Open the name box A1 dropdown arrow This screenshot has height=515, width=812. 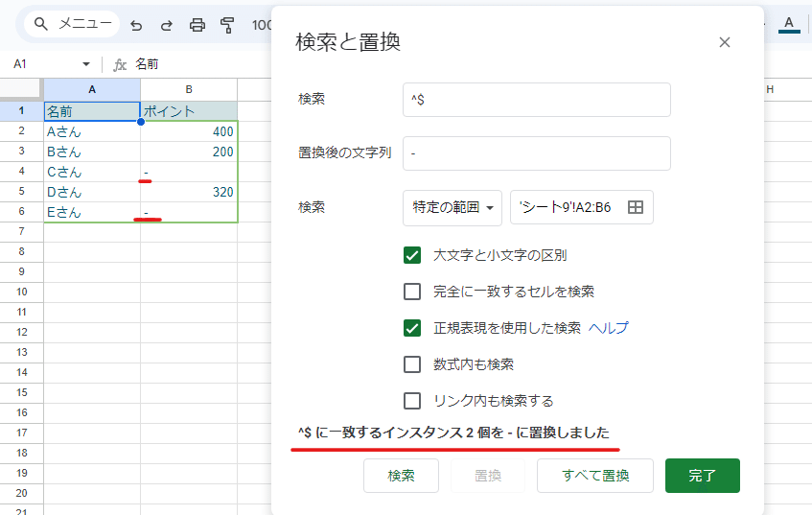click(86, 64)
